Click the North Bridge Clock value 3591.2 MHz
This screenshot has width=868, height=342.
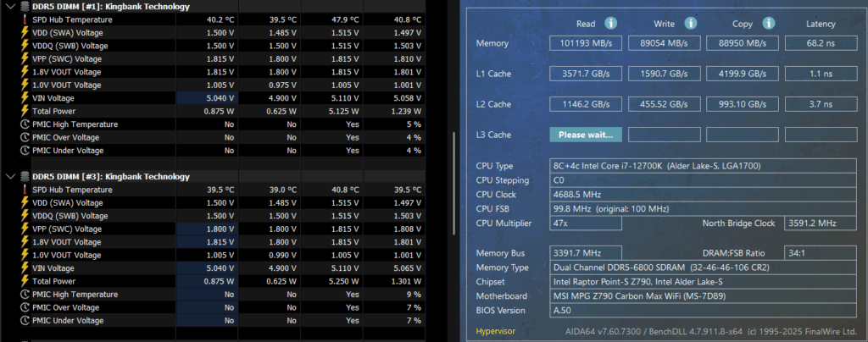(821, 223)
